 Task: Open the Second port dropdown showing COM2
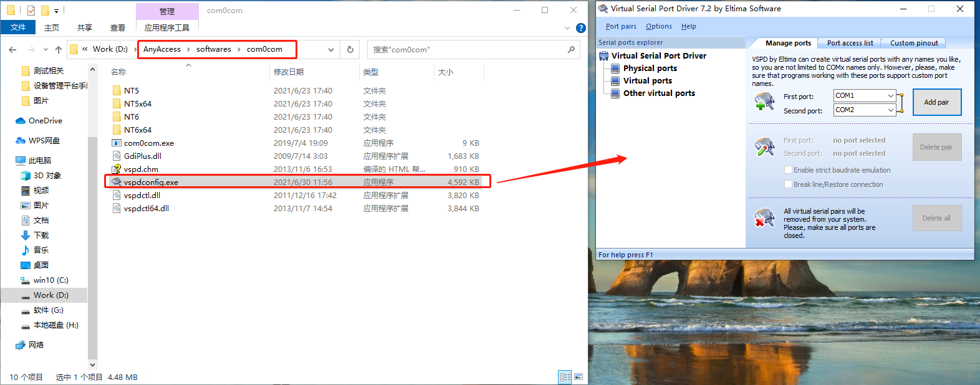(x=891, y=110)
